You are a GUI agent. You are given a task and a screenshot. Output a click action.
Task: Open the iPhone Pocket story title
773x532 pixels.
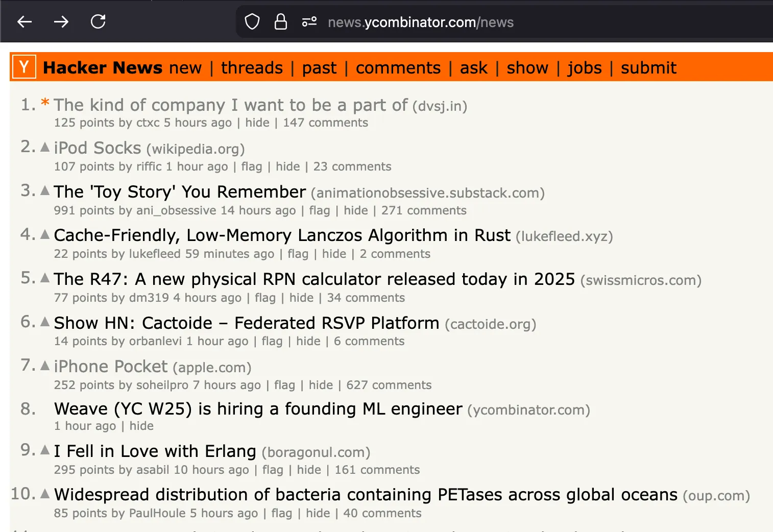111,366
